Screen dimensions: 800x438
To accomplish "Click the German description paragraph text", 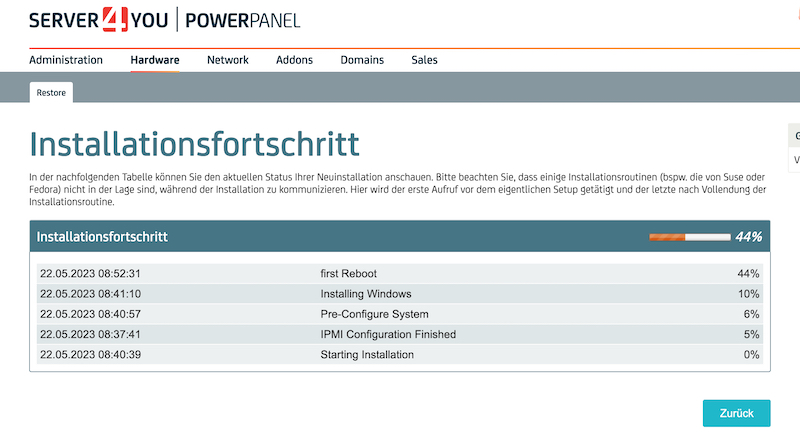I will click(400, 188).
